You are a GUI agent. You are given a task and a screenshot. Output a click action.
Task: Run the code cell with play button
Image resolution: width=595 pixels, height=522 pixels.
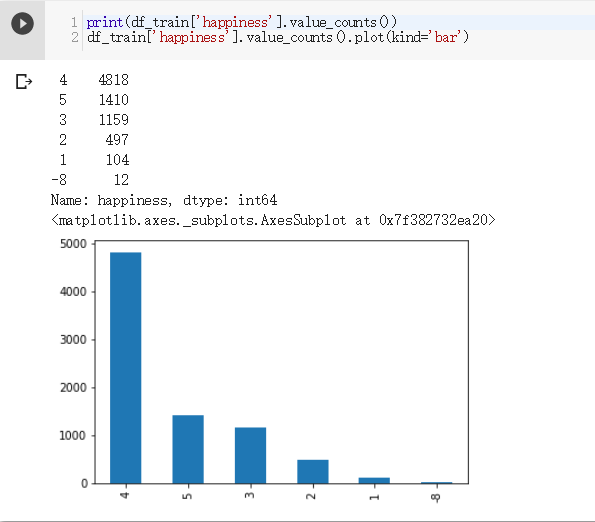[x=22, y=24]
